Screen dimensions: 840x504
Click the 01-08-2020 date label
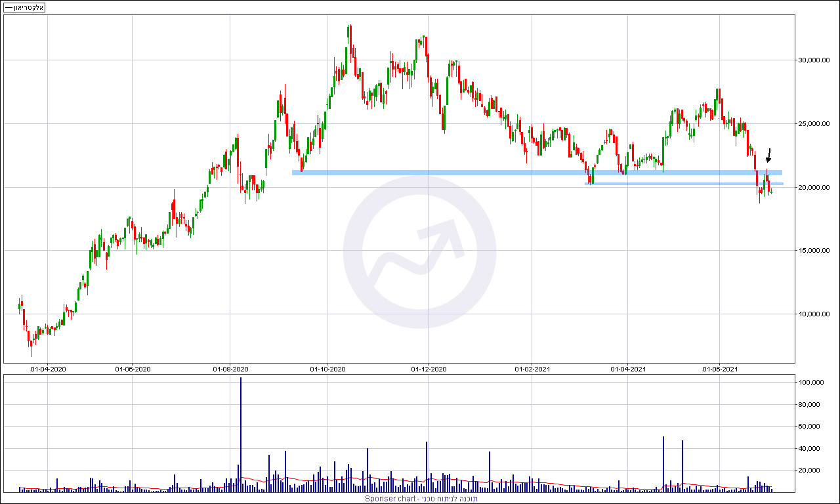pos(230,369)
